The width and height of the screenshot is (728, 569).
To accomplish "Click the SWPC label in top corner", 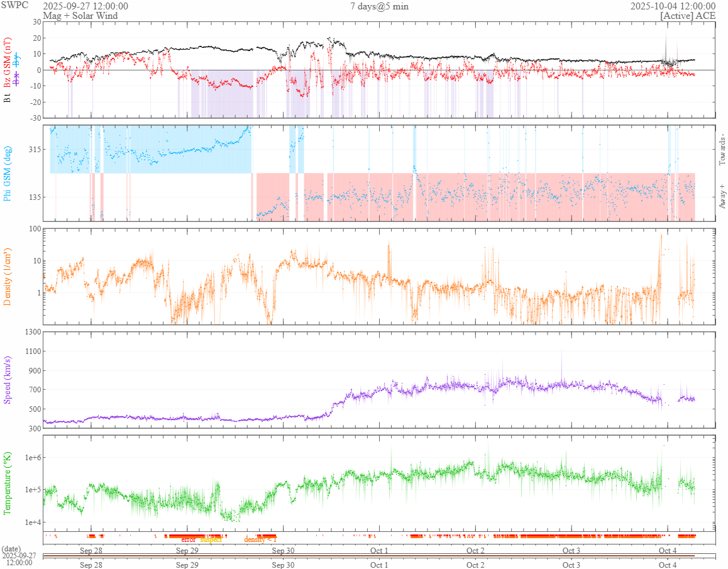I will pos(15,5).
